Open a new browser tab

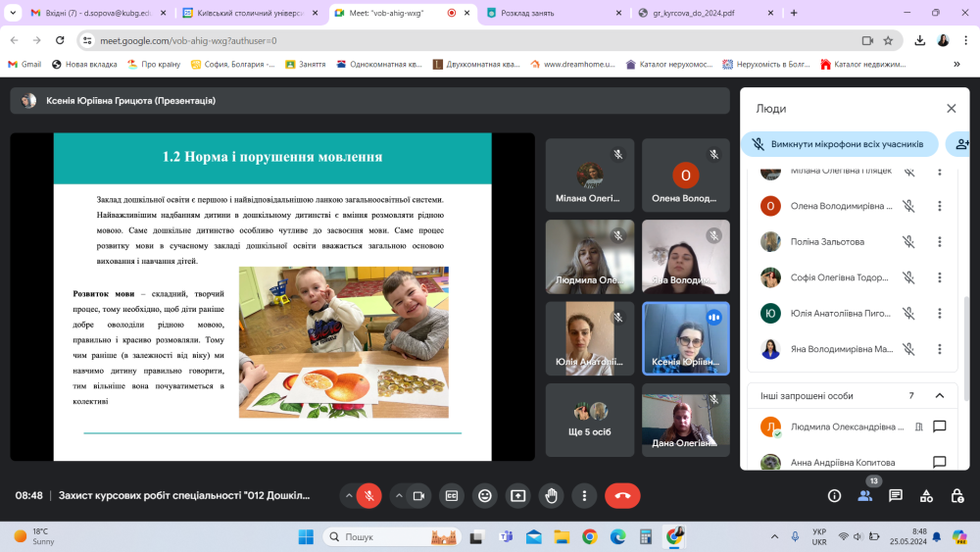(794, 13)
